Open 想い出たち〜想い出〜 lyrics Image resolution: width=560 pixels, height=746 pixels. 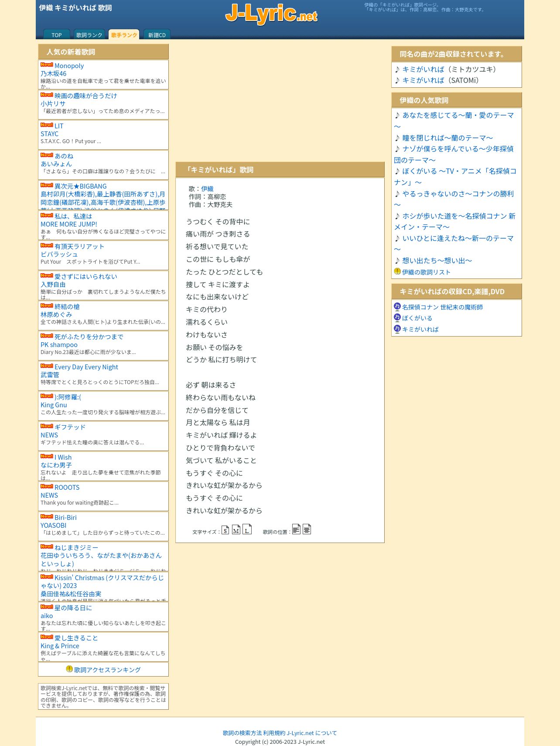437,261
